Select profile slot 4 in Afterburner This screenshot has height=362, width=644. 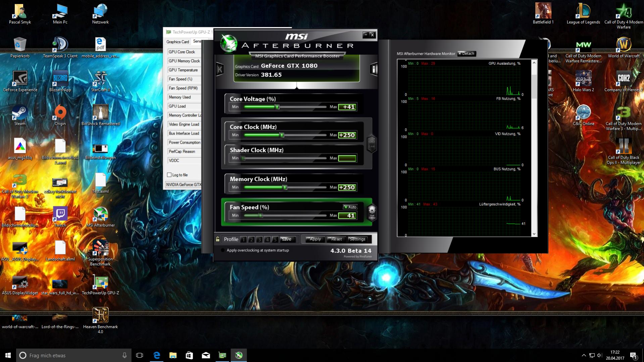tap(267, 240)
